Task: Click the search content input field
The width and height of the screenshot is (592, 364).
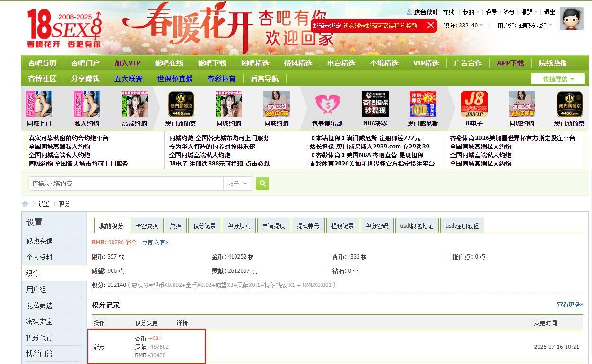Action: point(125,183)
